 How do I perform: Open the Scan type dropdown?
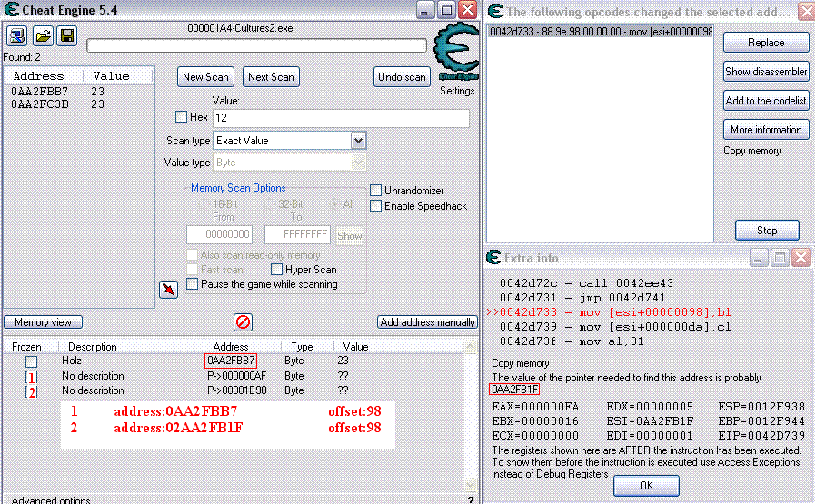(x=358, y=141)
